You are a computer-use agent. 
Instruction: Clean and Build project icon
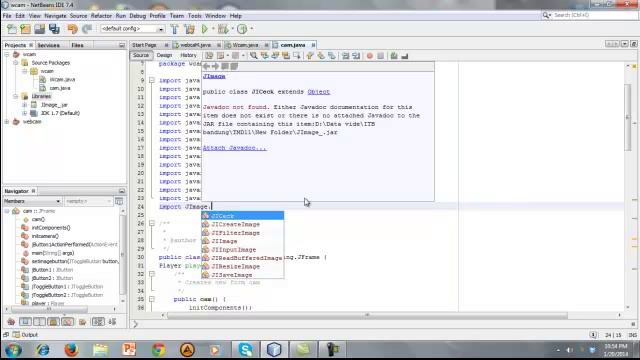coord(189,29)
